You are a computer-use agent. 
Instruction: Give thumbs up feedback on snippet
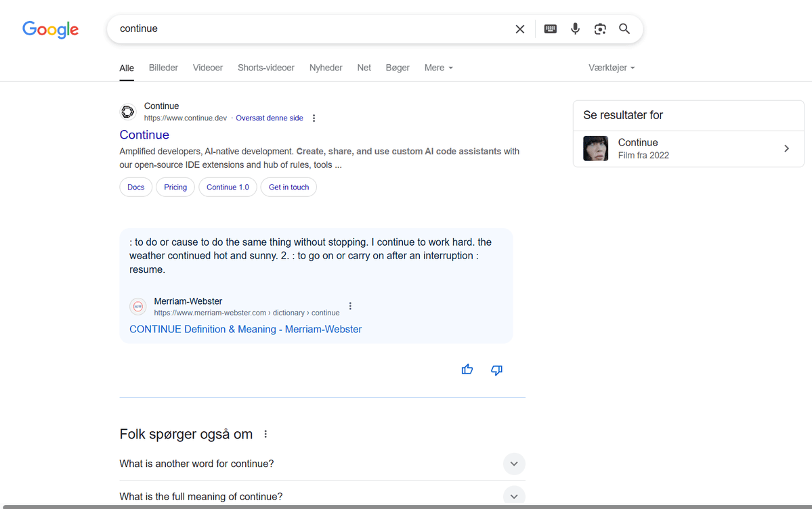click(x=467, y=370)
